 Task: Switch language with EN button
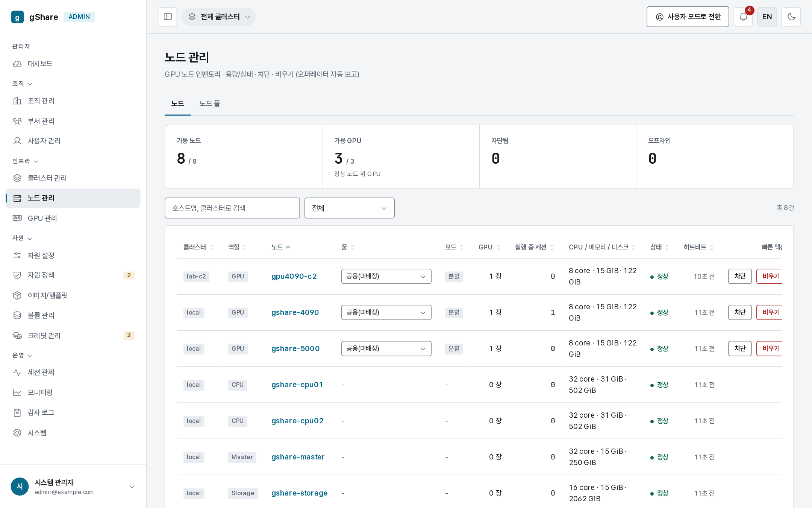tap(767, 17)
